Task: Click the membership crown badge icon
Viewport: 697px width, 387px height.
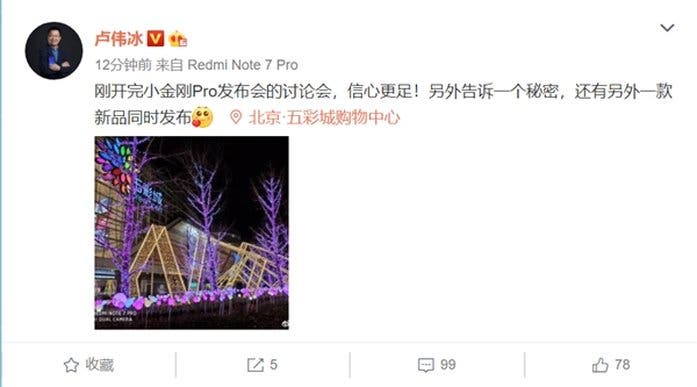Action: click(177, 39)
